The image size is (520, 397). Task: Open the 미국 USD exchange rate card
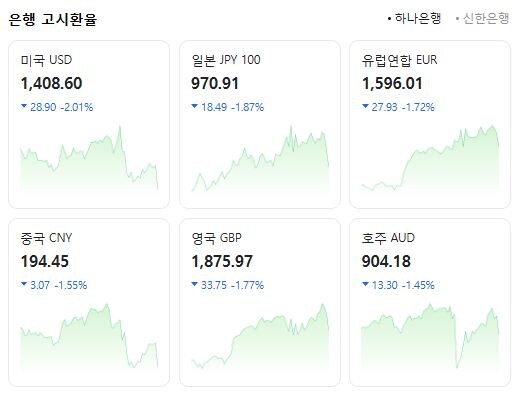(x=89, y=125)
